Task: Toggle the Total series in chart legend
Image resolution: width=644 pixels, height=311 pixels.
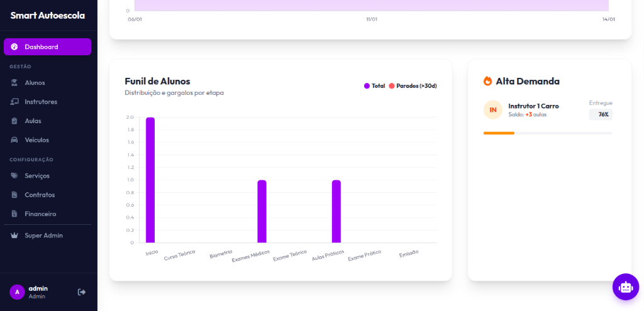Action: coord(374,86)
